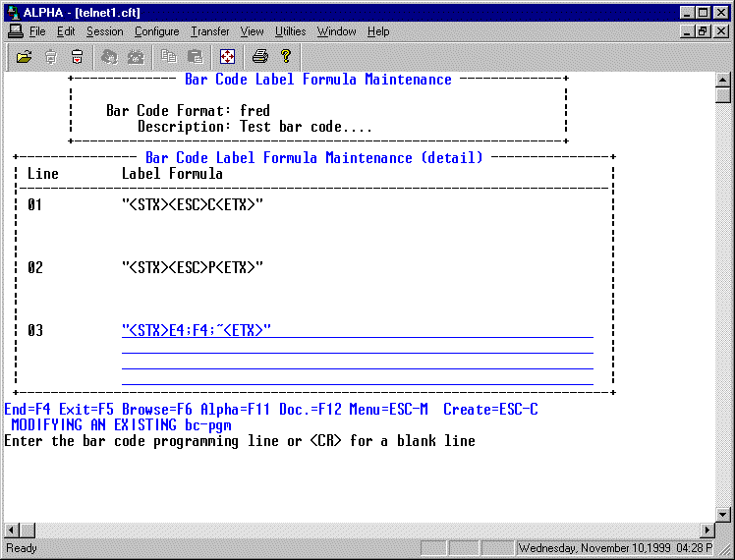Image resolution: width=735 pixels, height=560 pixels.
Task: Click the vertical scrollbar thumb
Action: coord(723,94)
